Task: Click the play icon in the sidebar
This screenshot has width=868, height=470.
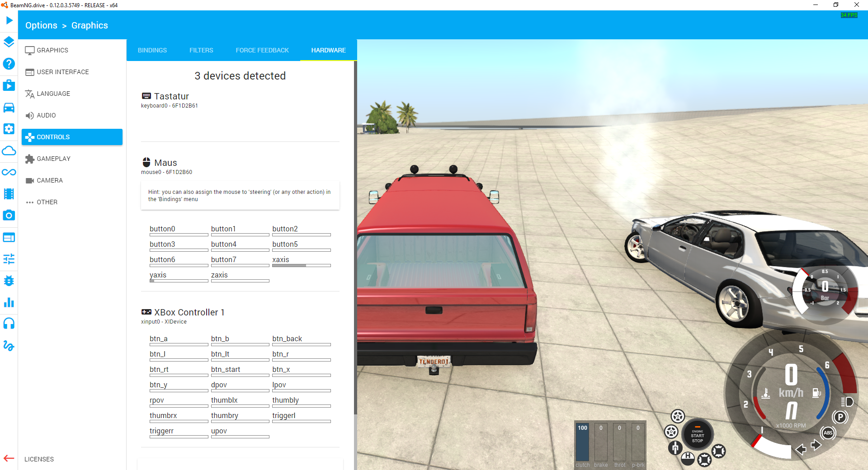Action: (9, 20)
